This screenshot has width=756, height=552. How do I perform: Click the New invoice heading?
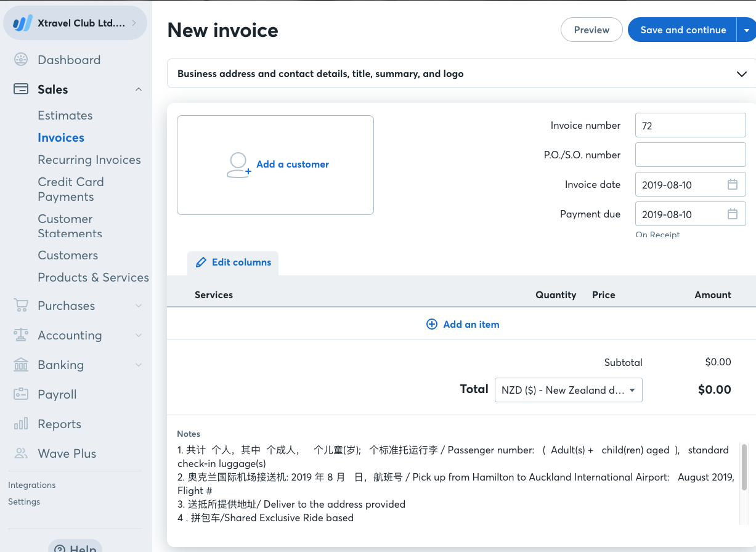click(x=223, y=30)
